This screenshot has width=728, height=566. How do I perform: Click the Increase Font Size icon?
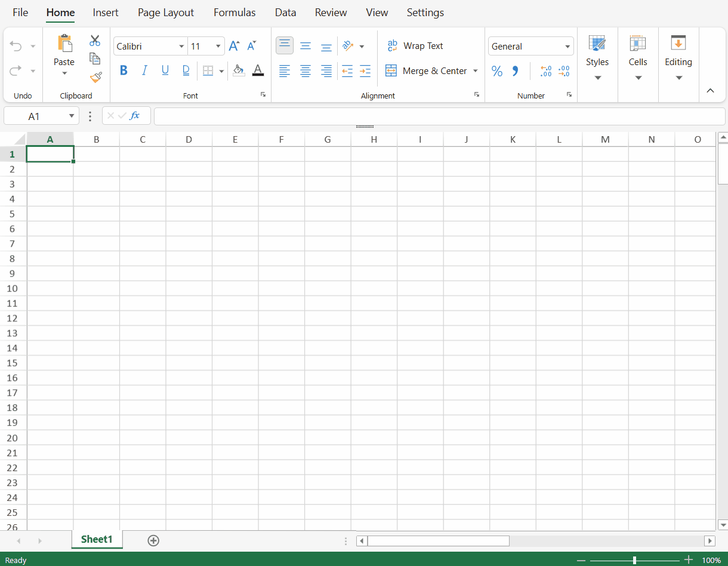pyautogui.click(x=234, y=46)
